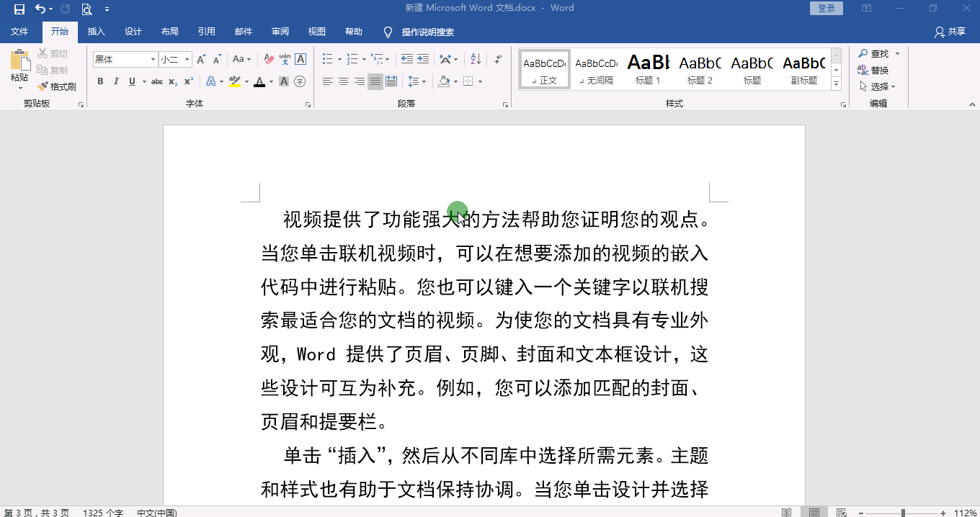The height and width of the screenshot is (517, 980).
Task: Expand the Styles gallery more button
Action: [837, 84]
